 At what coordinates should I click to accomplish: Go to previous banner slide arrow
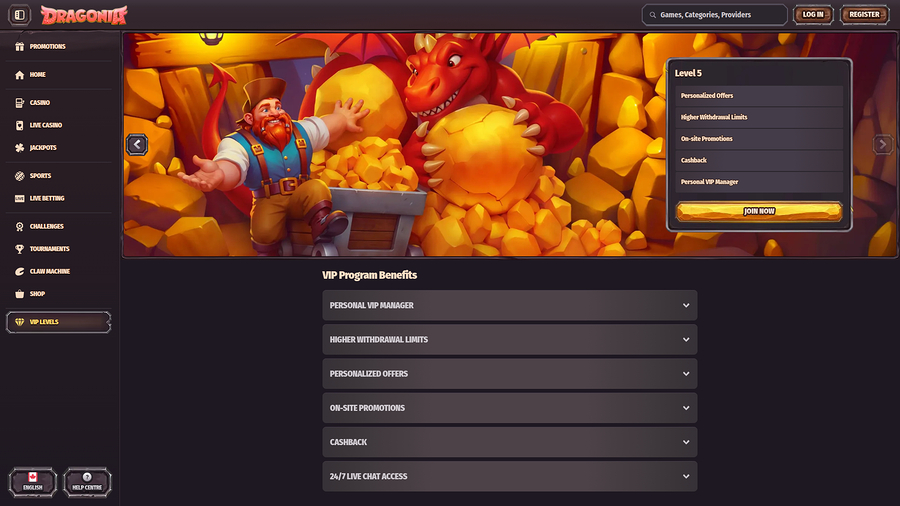pyautogui.click(x=137, y=145)
